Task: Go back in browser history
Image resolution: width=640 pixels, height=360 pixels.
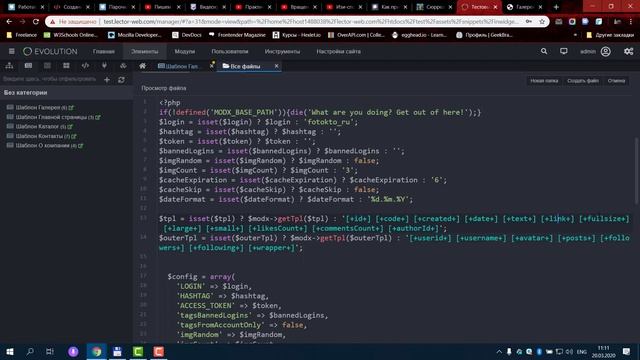Action: (9, 22)
